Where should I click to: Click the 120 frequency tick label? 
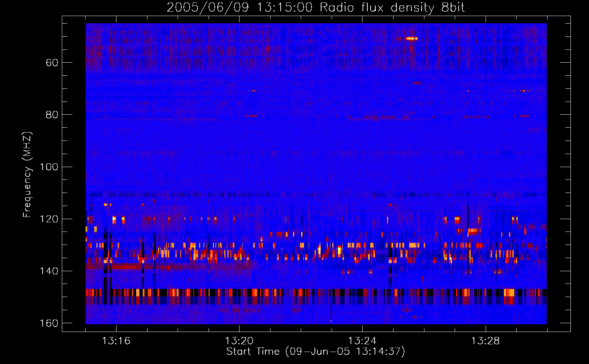click(x=49, y=219)
